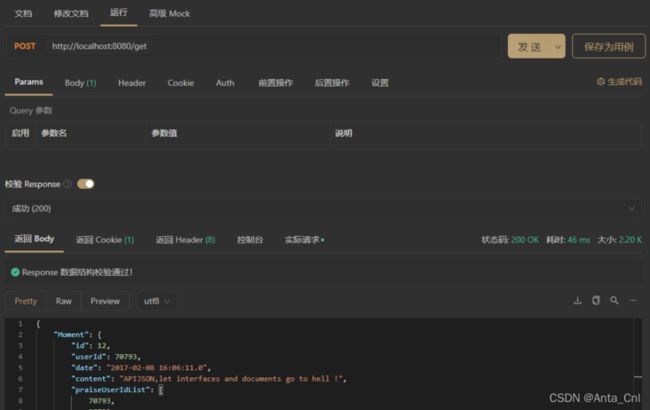
Task: Open the Header request tab
Action: [132, 83]
